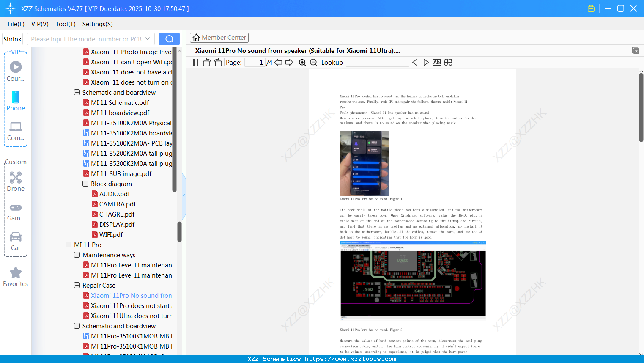Image resolution: width=644 pixels, height=363 pixels.
Task: Click the Shrink button
Action: 13,39
